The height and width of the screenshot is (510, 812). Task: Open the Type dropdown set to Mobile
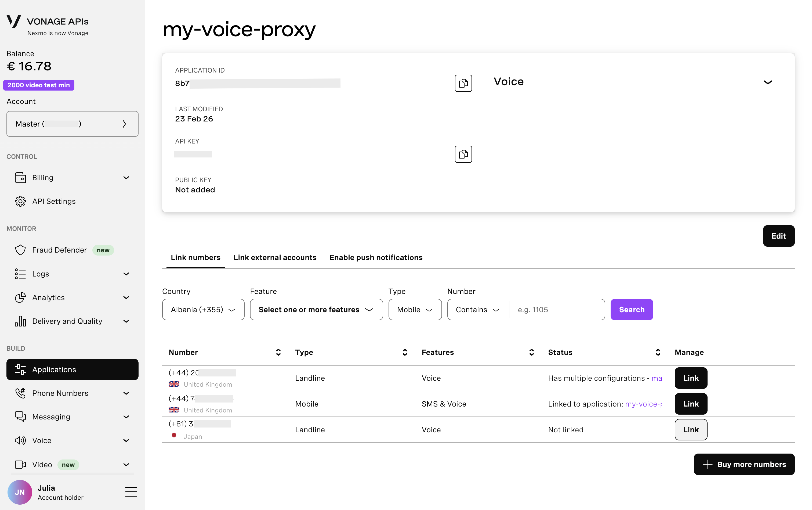coord(415,309)
